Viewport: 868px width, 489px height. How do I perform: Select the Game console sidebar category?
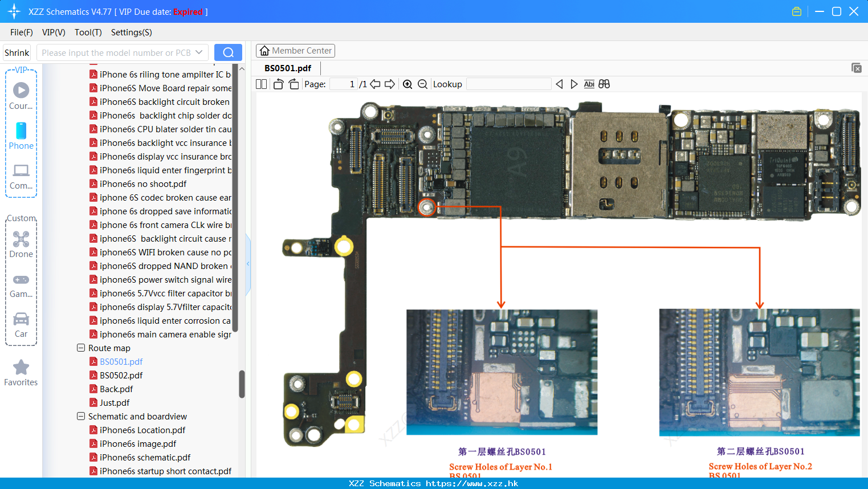coord(21,285)
